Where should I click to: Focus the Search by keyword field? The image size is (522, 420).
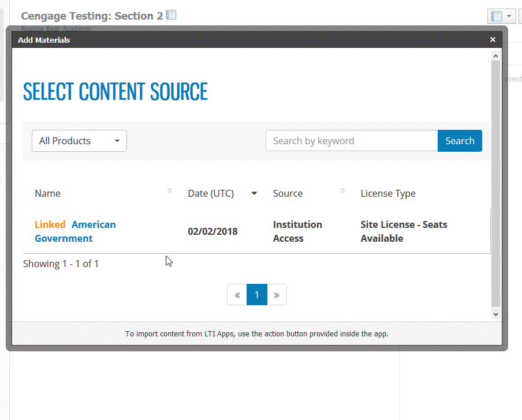(351, 141)
